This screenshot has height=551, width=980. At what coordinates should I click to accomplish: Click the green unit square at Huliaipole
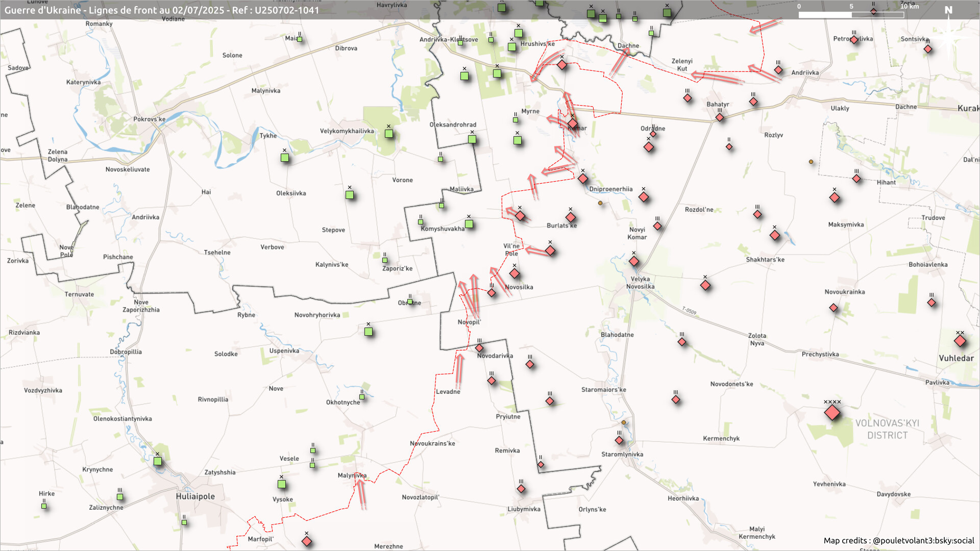158,461
